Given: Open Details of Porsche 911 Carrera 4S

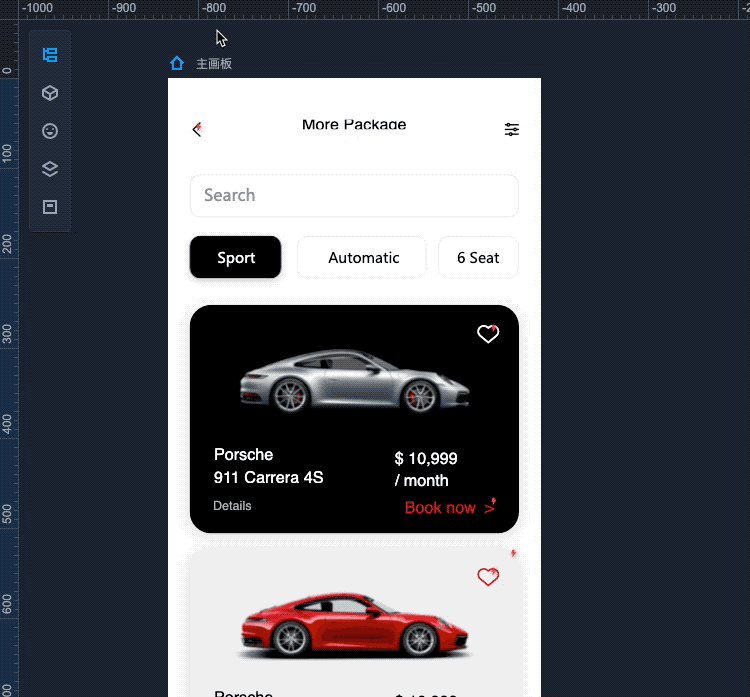Looking at the screenshot, I should click(232, 506).
